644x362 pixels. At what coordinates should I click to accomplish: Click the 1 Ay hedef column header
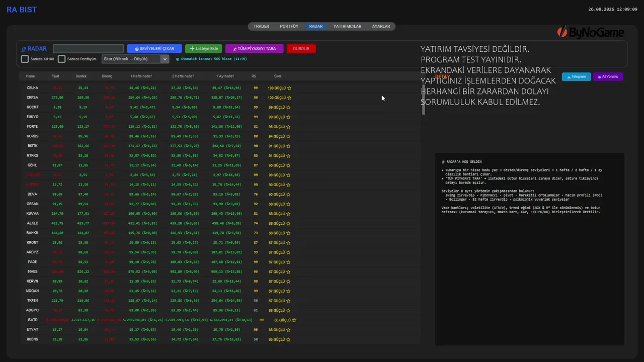click(225, 76)
